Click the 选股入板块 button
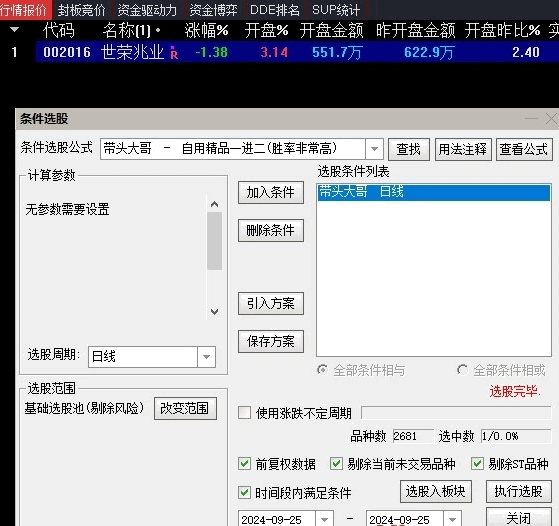 [x=436, y=491]
